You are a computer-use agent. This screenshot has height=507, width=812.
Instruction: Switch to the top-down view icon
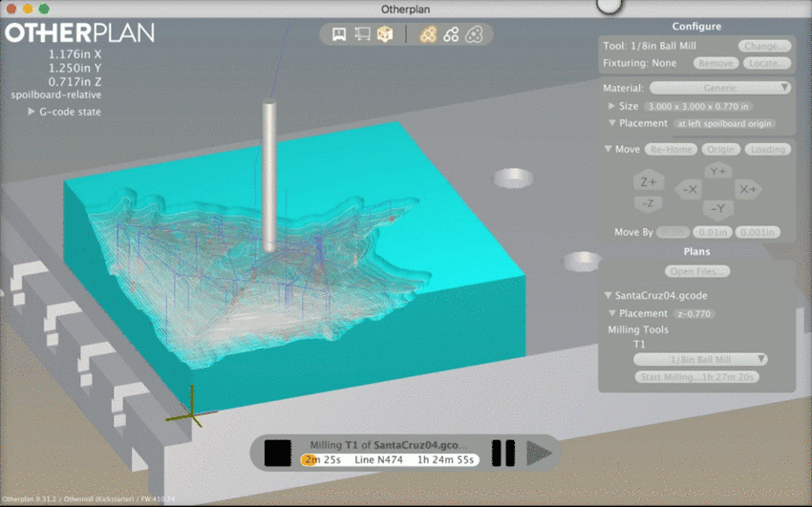pos(362,34)
